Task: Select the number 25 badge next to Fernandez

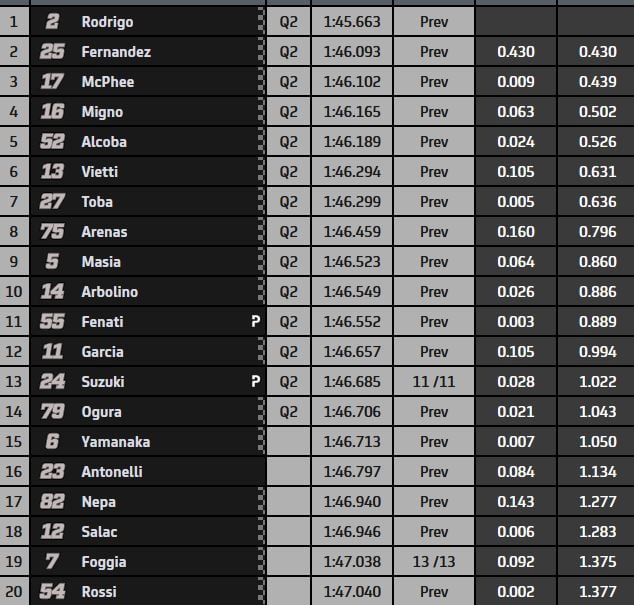Action: click(x=53, y=52)
